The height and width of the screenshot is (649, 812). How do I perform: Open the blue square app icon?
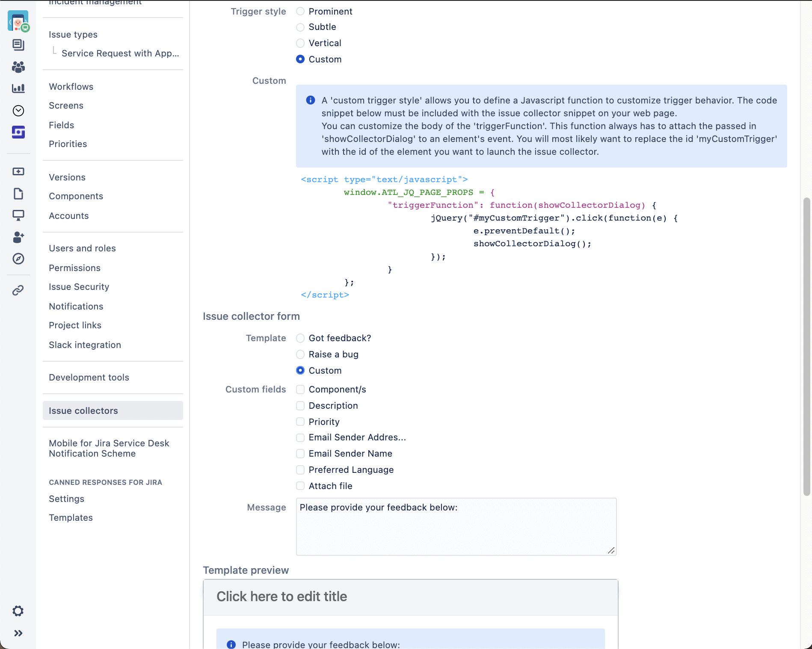click(18, 132)
